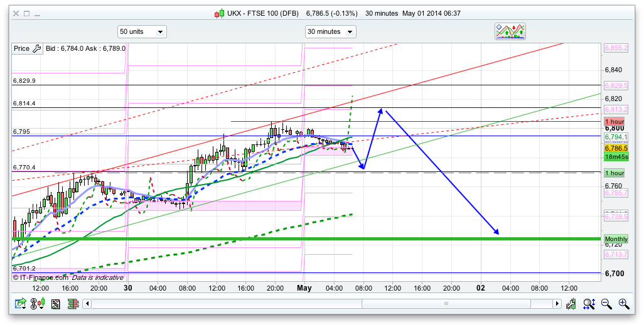Image resolution: width=644 pixels, height=327 pixels.
Task: Click the chart share/export icon
Action: [x=21, y=304]
